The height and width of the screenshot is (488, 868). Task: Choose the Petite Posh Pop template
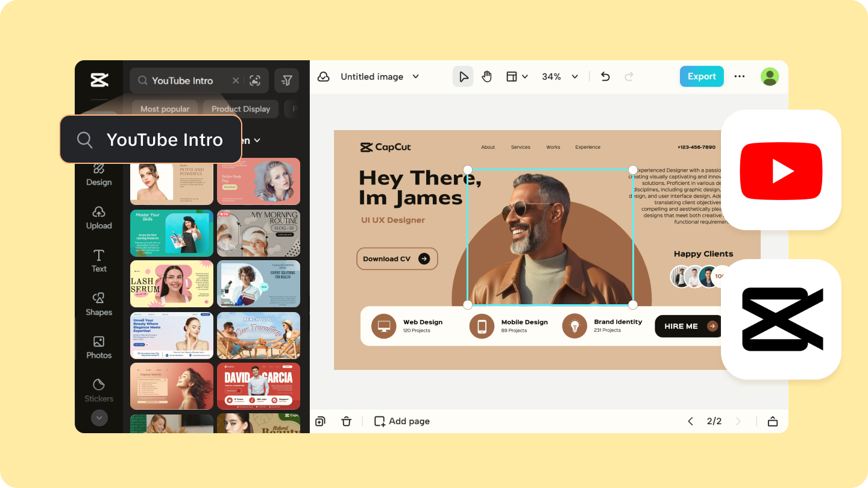pos(259,181)
